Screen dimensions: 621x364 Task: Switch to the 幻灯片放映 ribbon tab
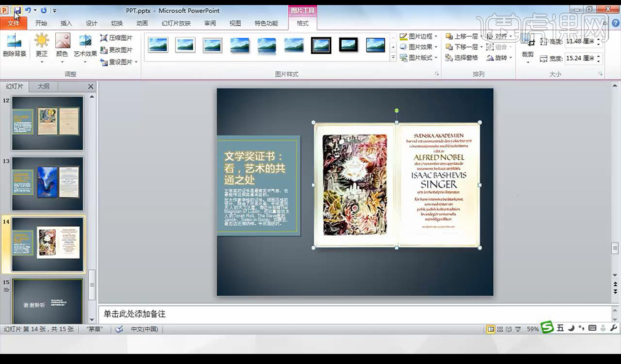tap(176, 23)
